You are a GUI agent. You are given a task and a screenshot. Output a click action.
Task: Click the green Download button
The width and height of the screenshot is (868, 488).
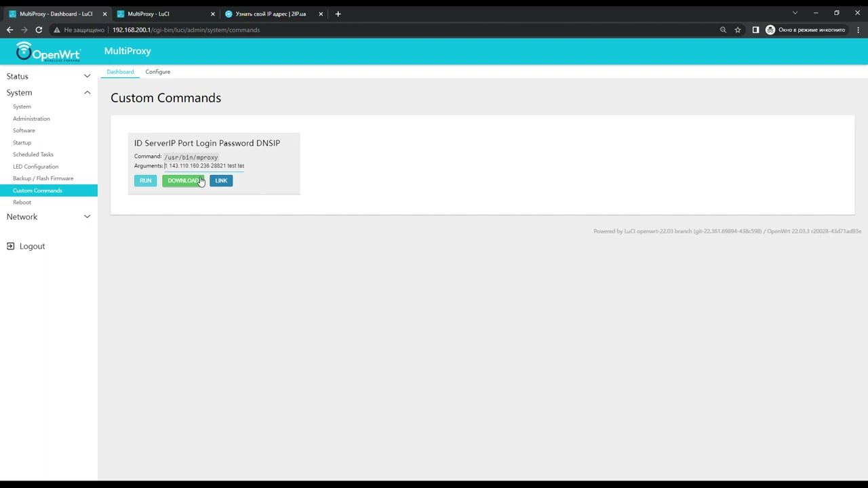pos(183,180)
